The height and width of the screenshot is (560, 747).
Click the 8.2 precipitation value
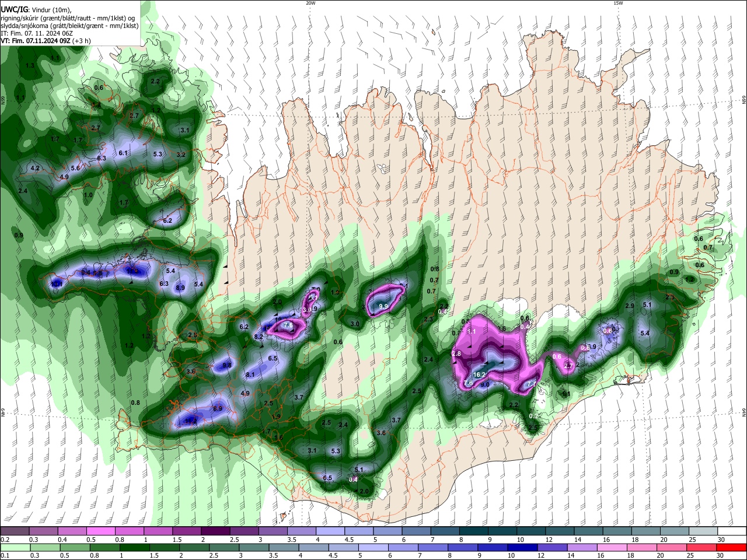pyautogui.click(x=259, y=337)
